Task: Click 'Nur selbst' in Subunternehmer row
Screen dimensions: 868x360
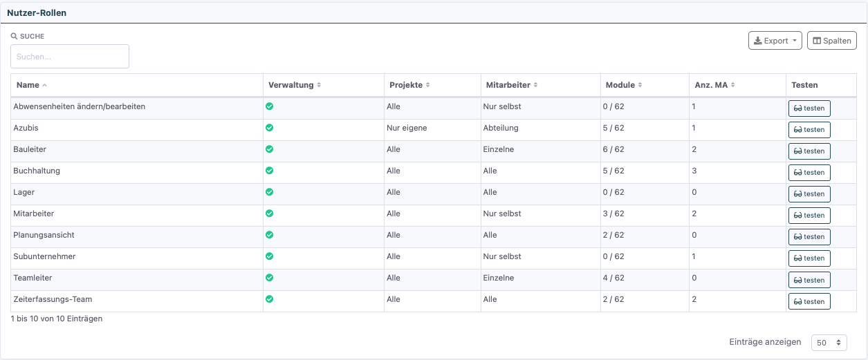Action: pyautogui.click(x=502, y=256)
